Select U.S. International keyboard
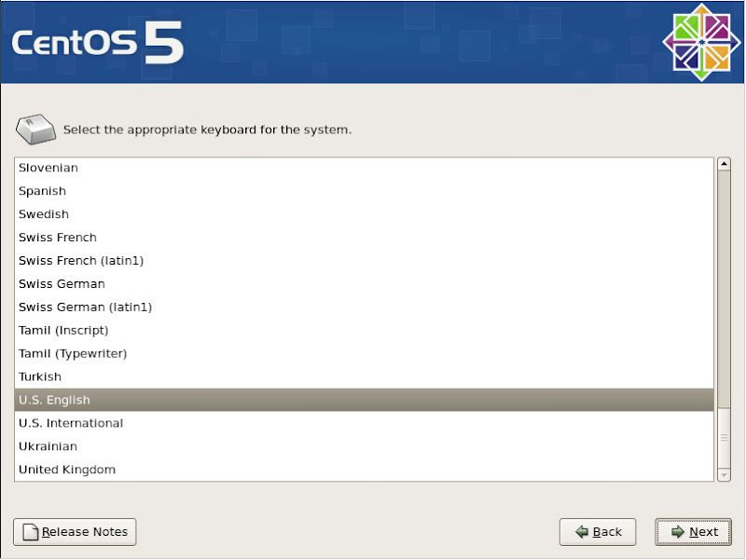Screen dimensions: 746x560 pos(71,423)
